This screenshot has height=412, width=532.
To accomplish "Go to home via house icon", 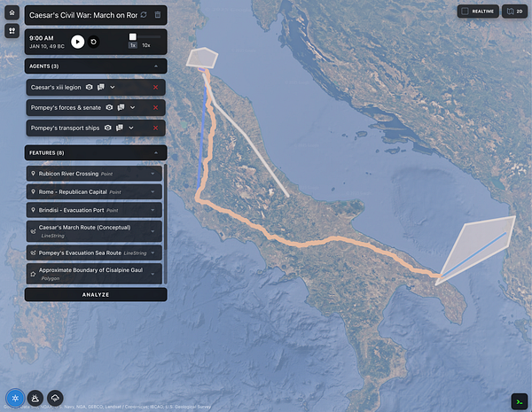I will pyautogui.click(x=12, y=12).
